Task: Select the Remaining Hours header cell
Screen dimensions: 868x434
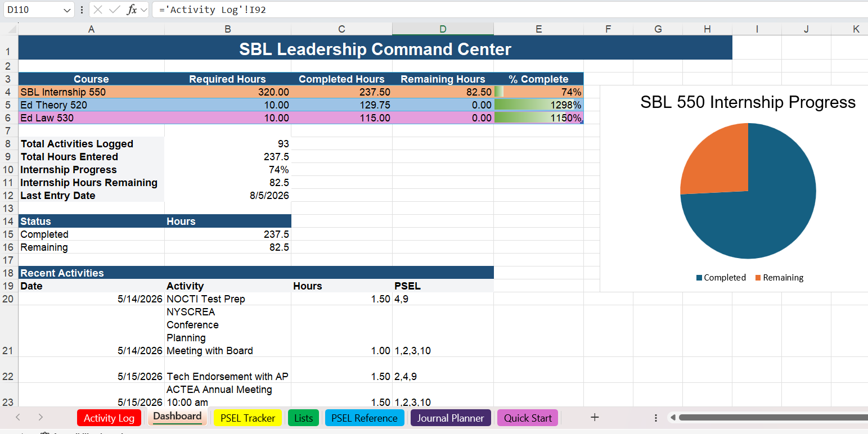Action: (x=443, y=79)
